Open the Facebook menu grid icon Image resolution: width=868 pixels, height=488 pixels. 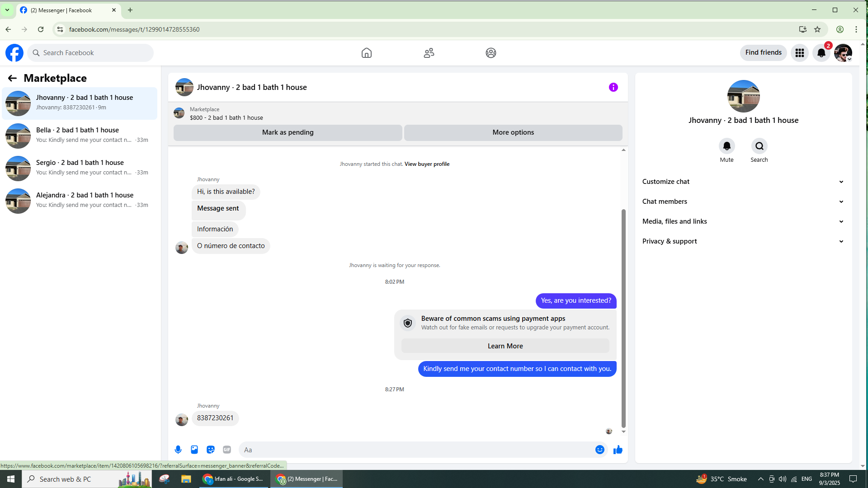click(800, 53)
